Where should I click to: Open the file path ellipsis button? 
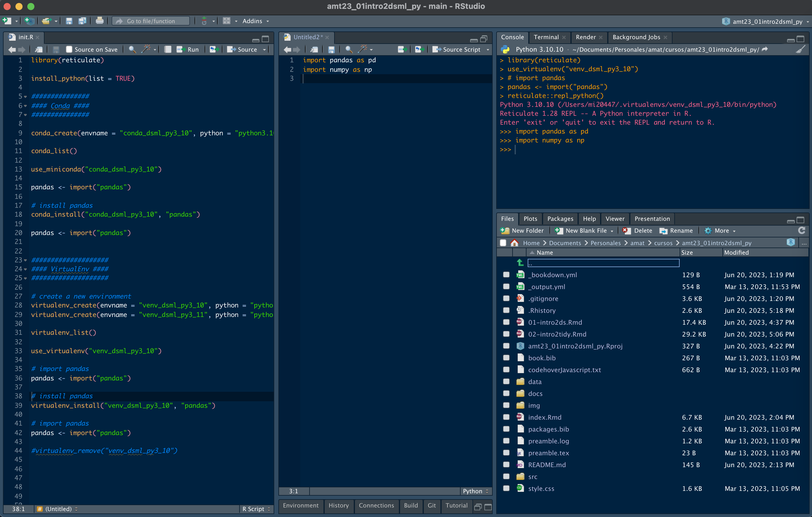804,243
